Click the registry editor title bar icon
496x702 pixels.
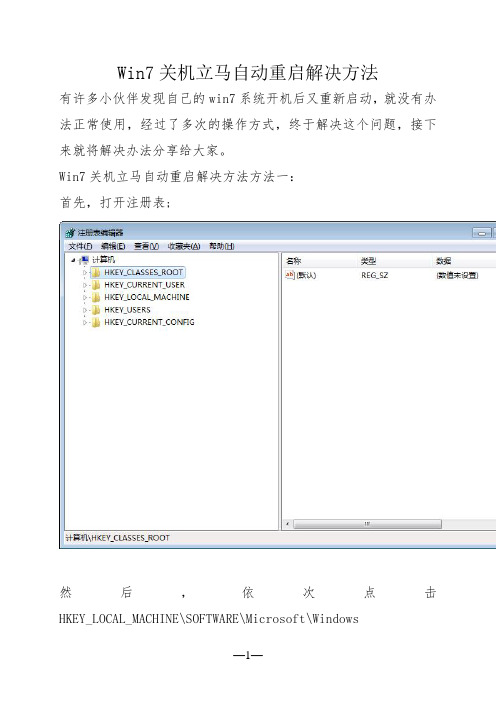click(x=70, y=233)
